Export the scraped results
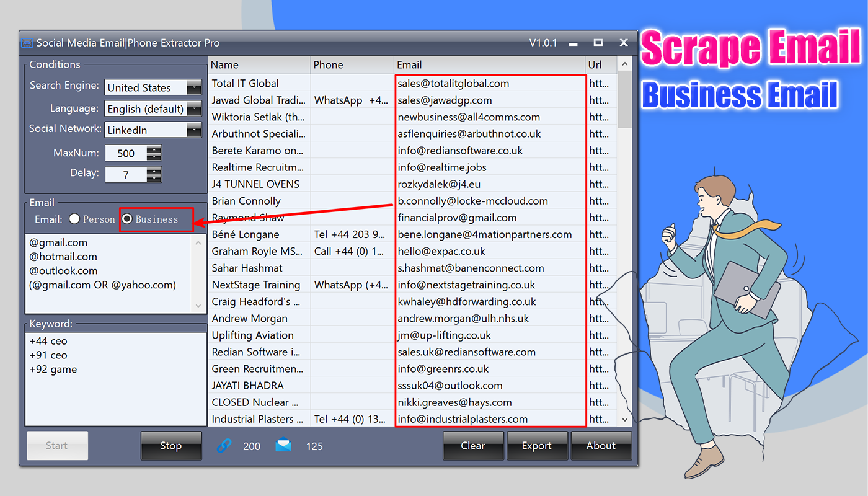The image size is (868, 496). (x=537, y=445)
